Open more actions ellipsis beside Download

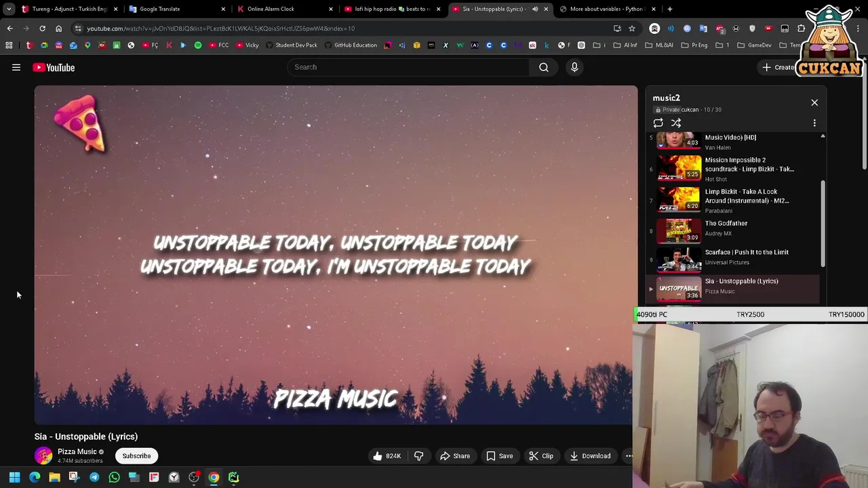628,456
